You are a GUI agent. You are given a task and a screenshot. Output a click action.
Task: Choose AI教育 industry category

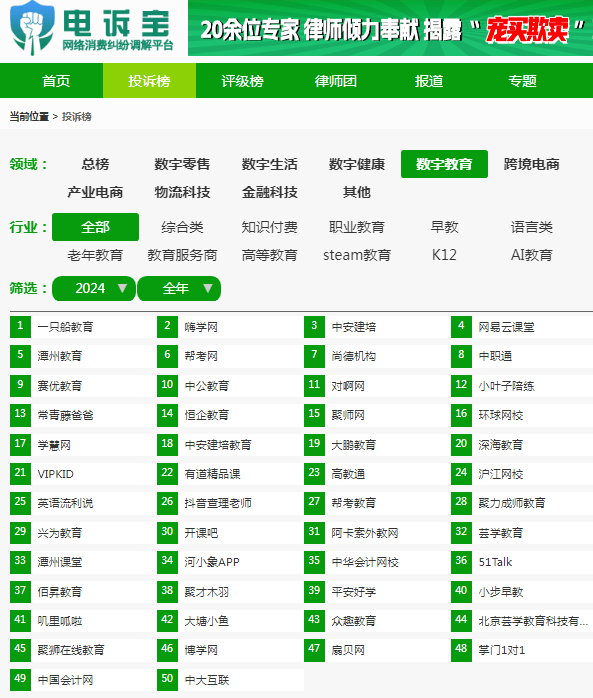(532, 255)
